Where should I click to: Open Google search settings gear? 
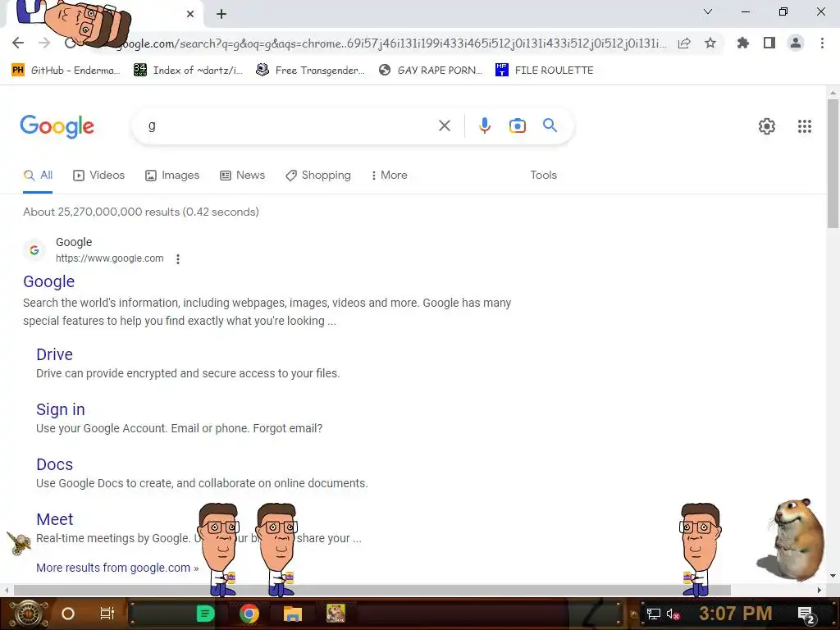(x=767, y=126)
